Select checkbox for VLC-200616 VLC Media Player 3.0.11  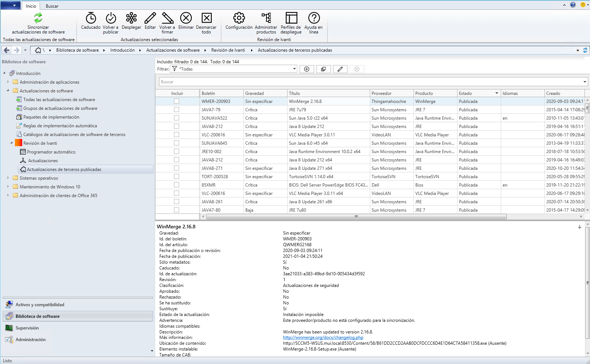177,135
